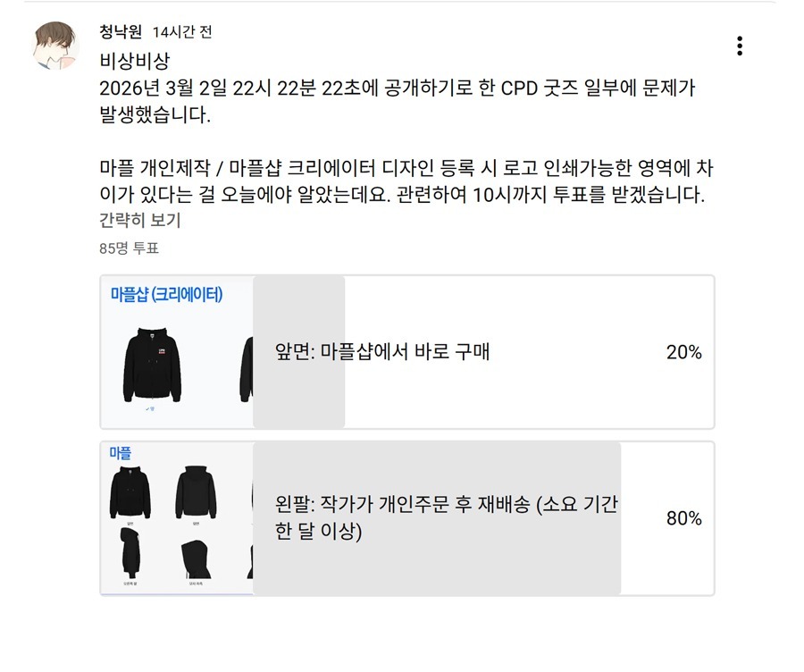Image resolution: width=804 pixels, height=672 pixels.
Task: Click the 20% gray result bar
Action: pos(299,393)
